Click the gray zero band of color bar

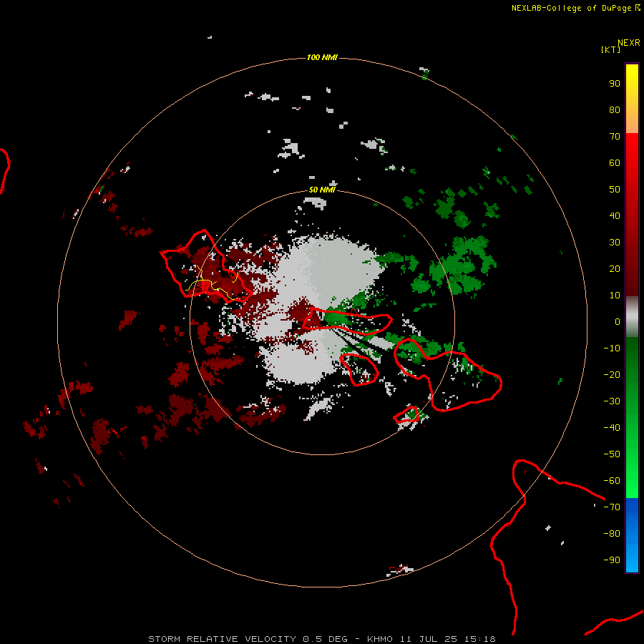(632, 317)
